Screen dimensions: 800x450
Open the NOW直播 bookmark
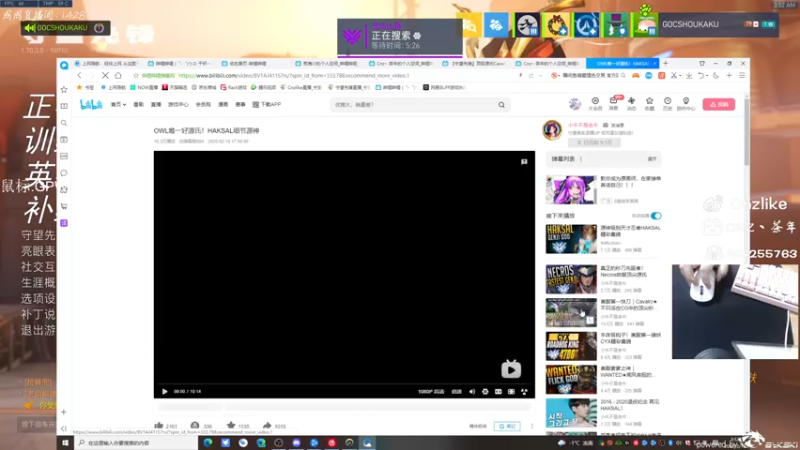click(144, 87)
